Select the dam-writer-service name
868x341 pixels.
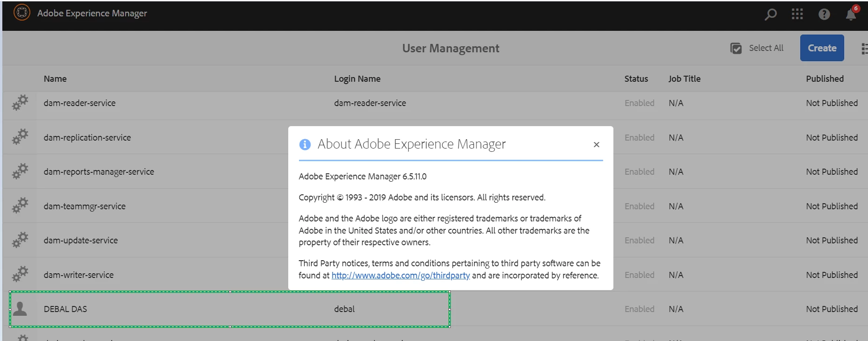(x=78, y=275)
